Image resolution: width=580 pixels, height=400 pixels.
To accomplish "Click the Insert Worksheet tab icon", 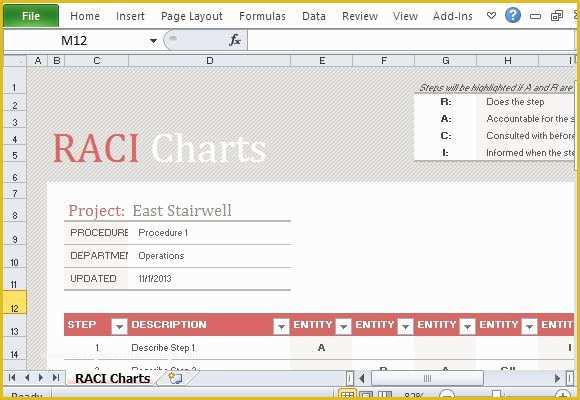I will pyautogui.click(x=176, y=378).
